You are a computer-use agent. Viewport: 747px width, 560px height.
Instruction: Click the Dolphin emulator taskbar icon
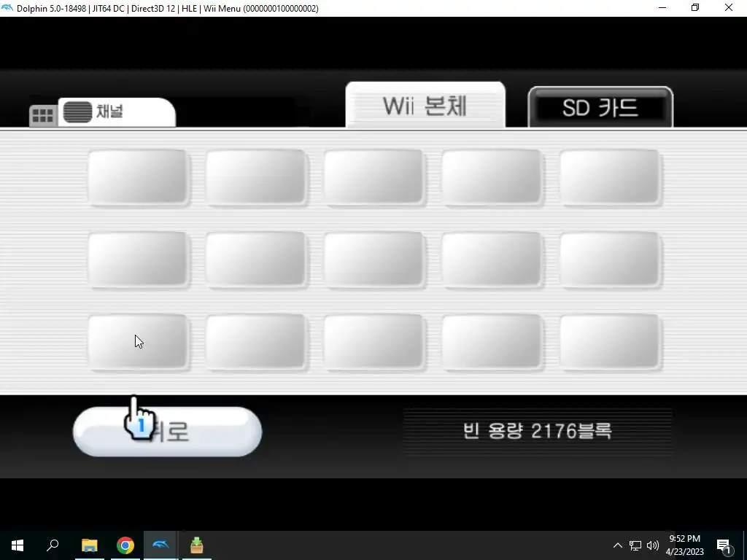(160, 545)
